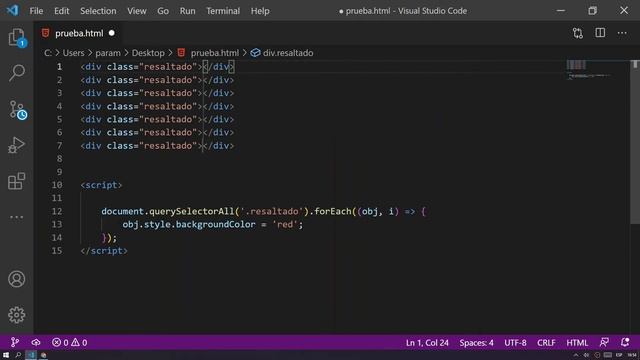Click the opening script tag on line 10
The image size is (640, 360).
coord(101,185)
